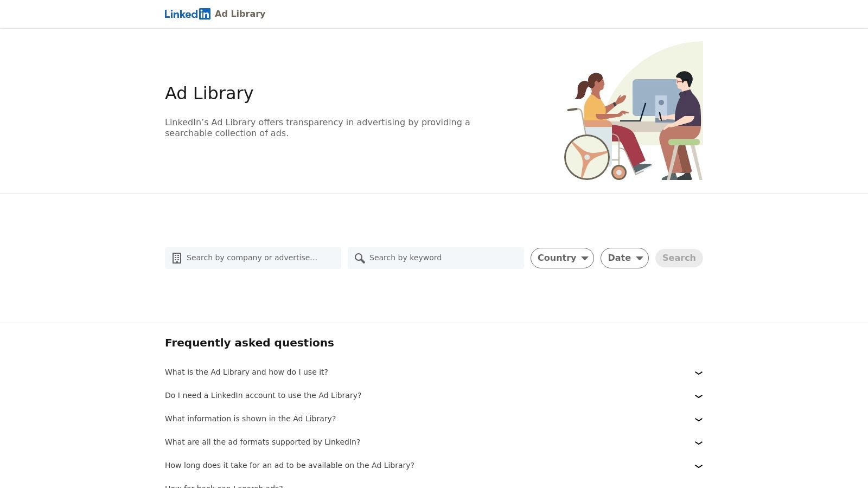The image size is (868, 488).
Task: Expand 'What is the Ad Library and how do I use it?'
Action: click(698, 373)
